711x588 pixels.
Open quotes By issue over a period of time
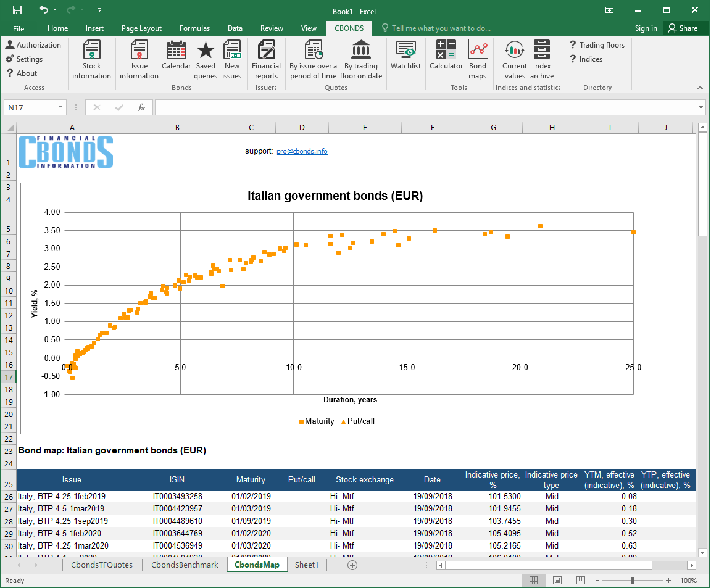pyautogui.click(x=314, y=59)
